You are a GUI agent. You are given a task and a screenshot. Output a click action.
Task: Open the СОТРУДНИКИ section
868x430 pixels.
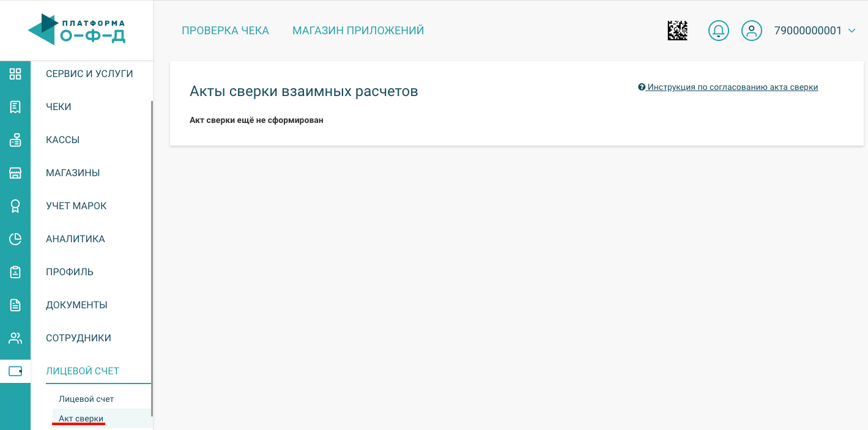click(x=78, y=338)
